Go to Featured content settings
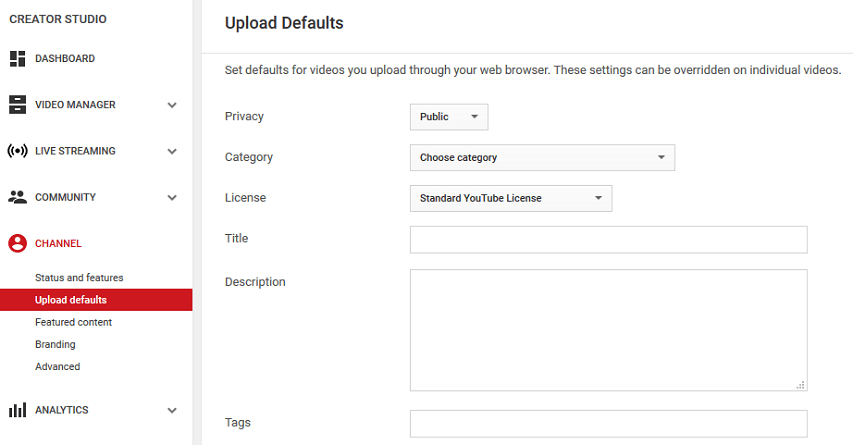Screen dimensions: 853x445 (x=73, y=322)
